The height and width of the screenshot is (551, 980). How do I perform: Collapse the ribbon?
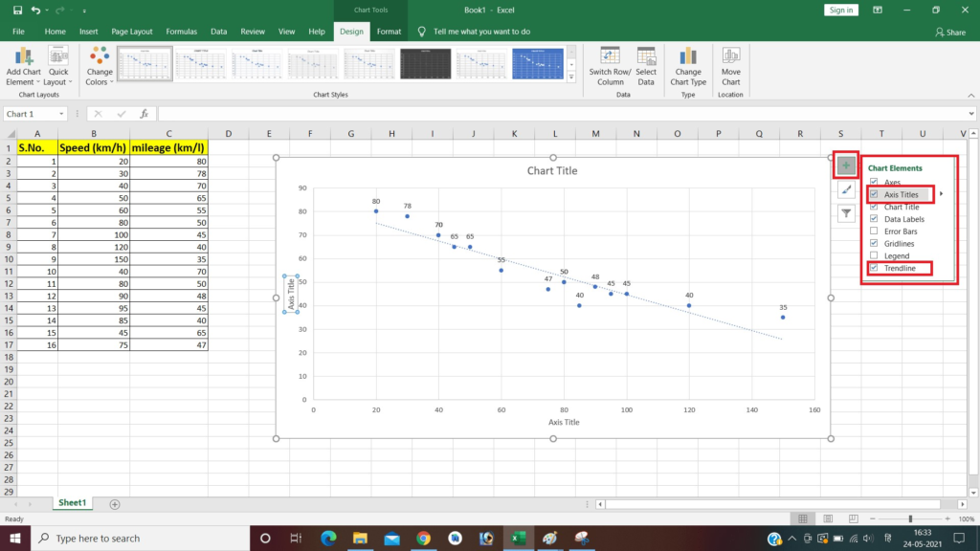(971, 95)
